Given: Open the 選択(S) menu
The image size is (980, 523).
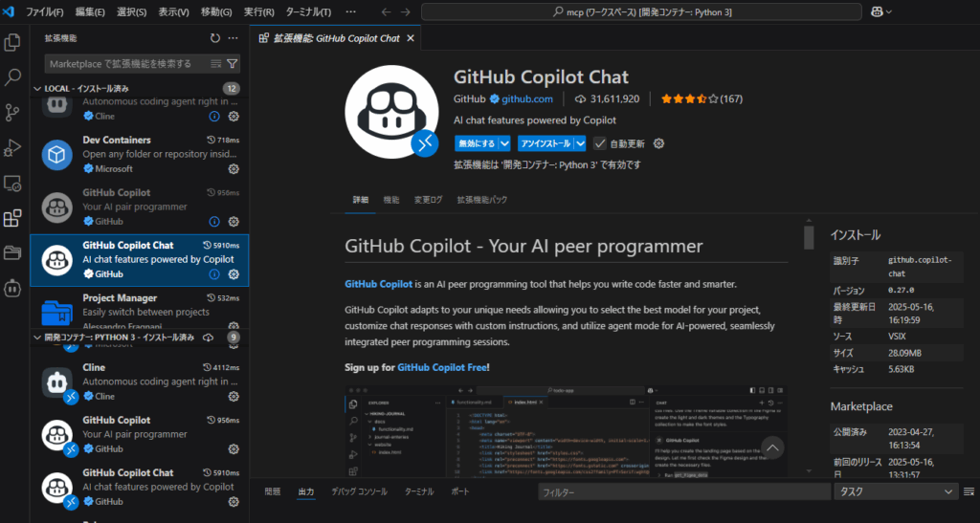Looking at the screenshot, I should click(131, 11).
